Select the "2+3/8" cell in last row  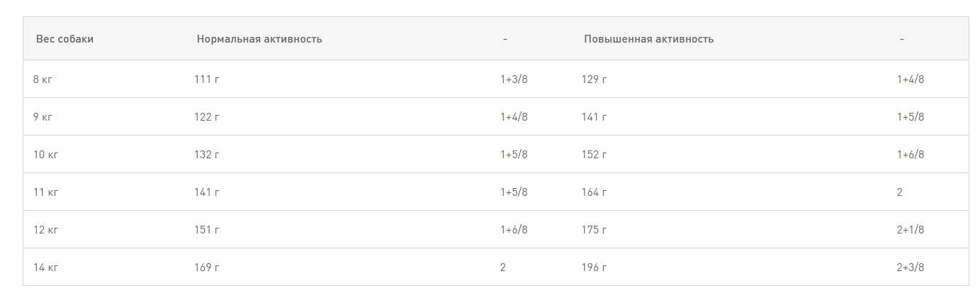click(x=911, y=267)
